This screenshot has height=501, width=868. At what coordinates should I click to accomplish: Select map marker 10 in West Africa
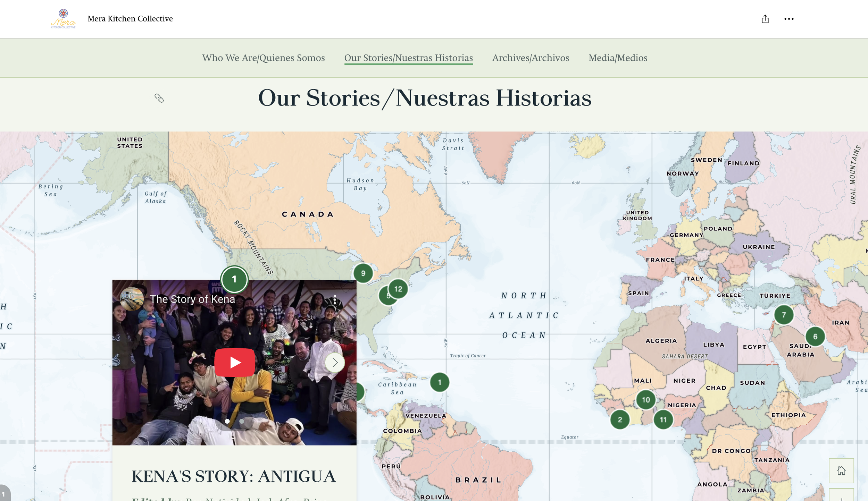645,400
